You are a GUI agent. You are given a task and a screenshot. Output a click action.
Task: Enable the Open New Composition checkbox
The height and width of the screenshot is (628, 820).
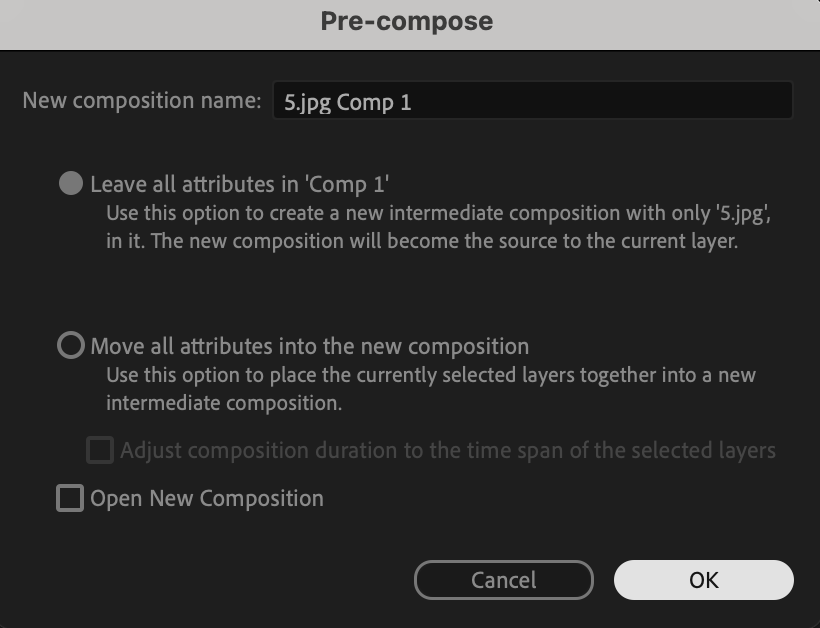pyautogui.click(x=70, y=498)
